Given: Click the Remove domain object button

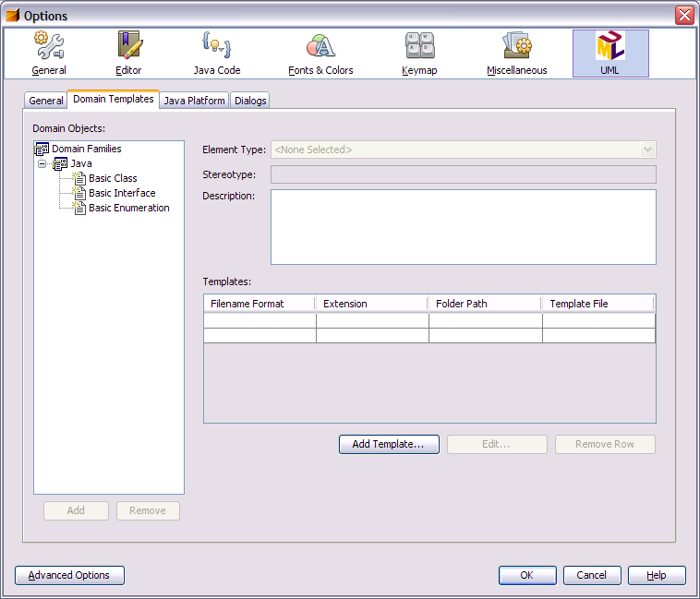Looking at the screenshot, I should pyautogui.click(x=148, y=510).
